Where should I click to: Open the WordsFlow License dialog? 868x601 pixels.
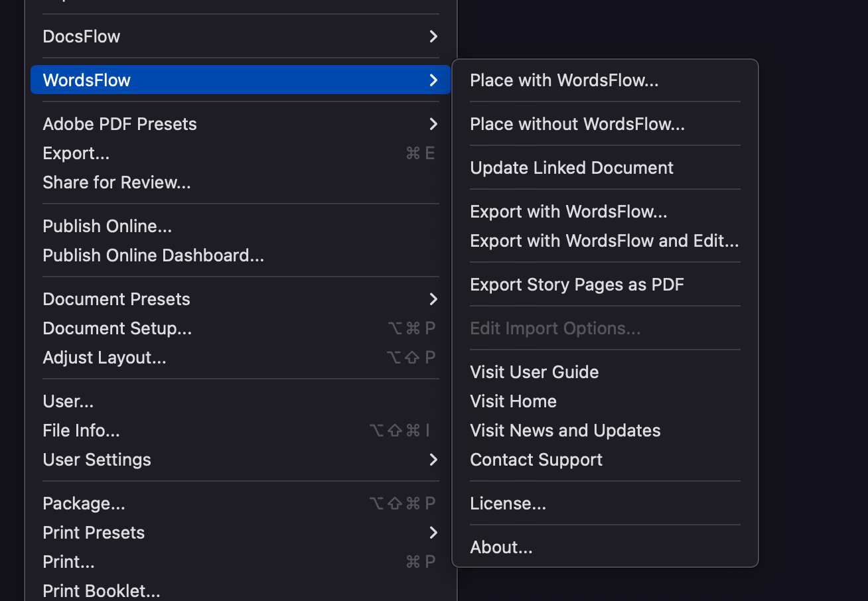(x=508, y=503)
